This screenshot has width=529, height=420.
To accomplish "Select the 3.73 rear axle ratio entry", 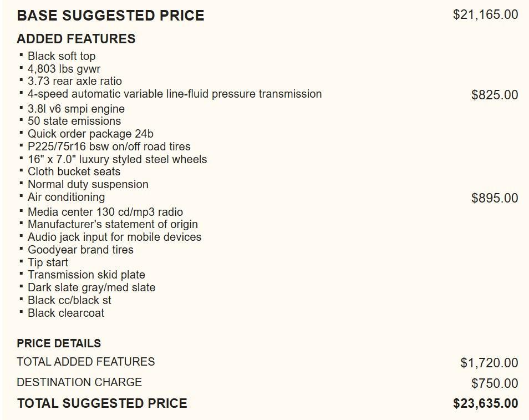I will [x=74, y=81].
